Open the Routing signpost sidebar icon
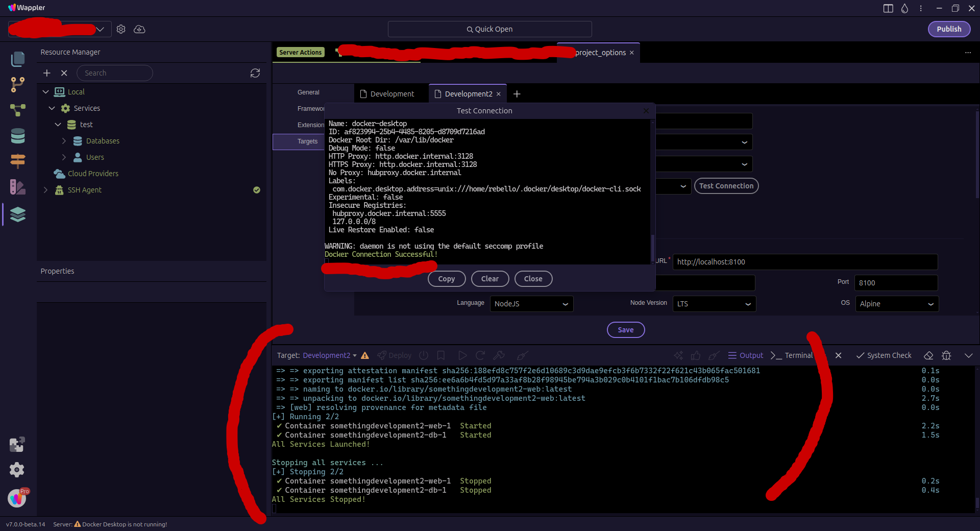Image resolution: width=980 pixels, height=531 pixels. click(18, 161)
